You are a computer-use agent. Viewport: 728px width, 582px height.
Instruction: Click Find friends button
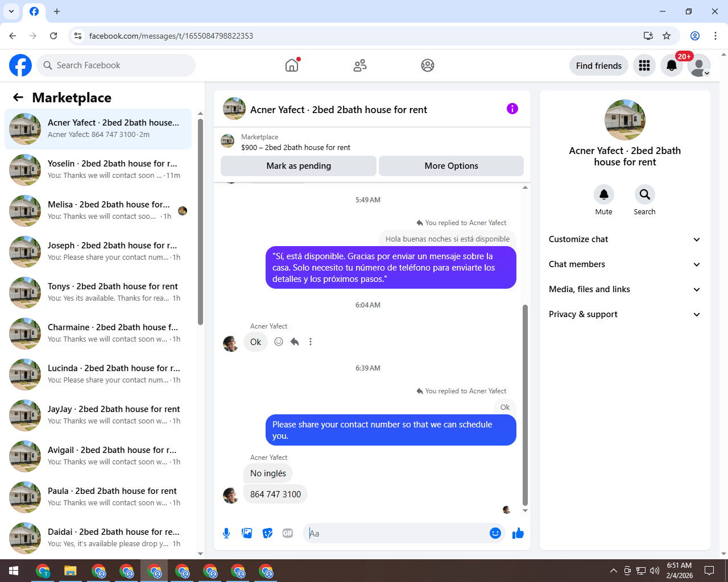(599, 65)
